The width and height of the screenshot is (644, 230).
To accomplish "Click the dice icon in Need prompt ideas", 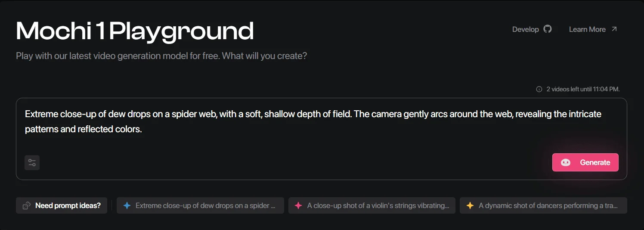I will click(x=27, y=205).
